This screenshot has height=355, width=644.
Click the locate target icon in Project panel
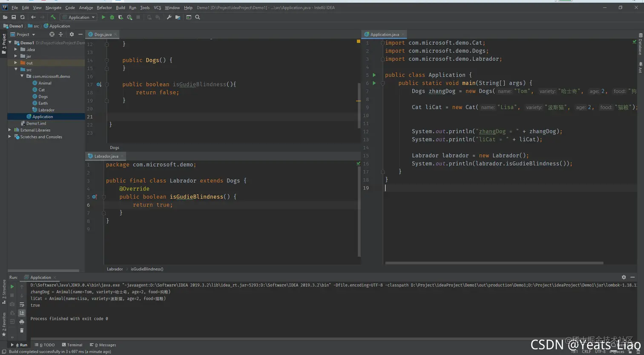coord(52,35)
